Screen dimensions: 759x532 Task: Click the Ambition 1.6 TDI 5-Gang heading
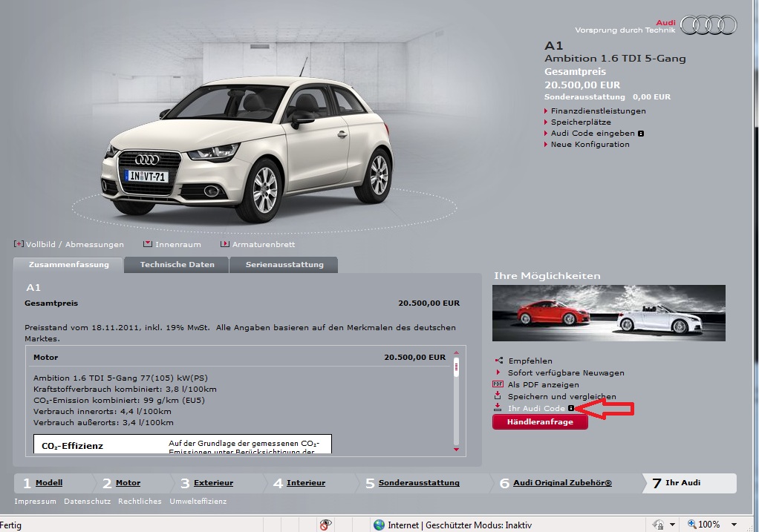pyautogui.click(x=615, y=59)
